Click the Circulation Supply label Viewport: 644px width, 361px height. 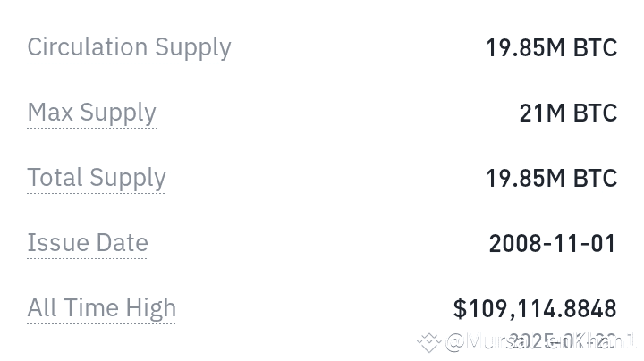(129, 47)
